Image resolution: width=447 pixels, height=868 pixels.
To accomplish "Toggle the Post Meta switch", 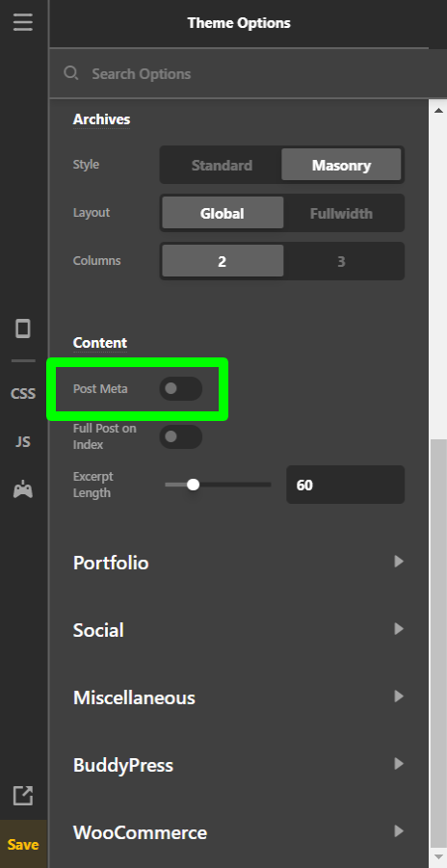I will click(x=180, y=388).
